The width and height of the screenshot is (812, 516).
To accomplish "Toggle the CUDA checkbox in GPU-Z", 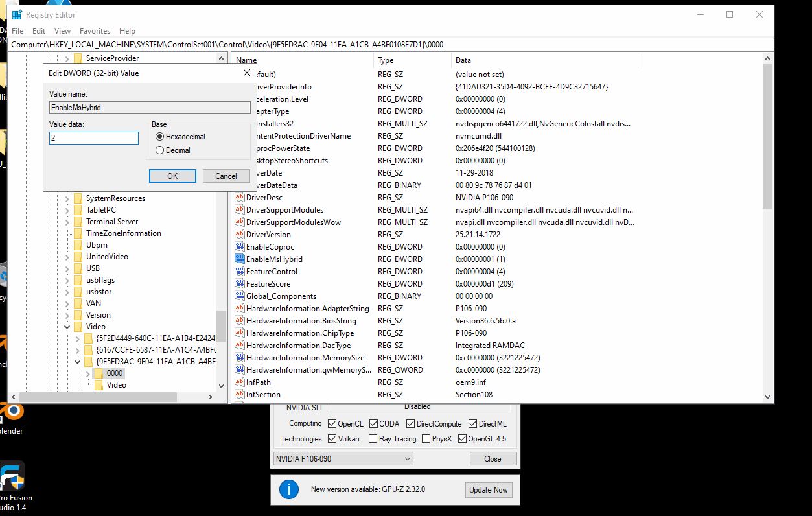I will [373, 424].
